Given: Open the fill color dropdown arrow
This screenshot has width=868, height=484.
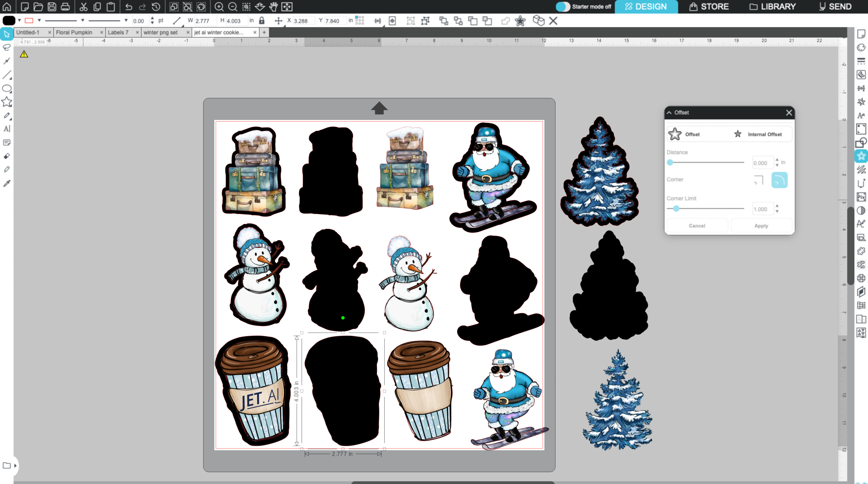Looking at the screenshot, I should (x=20, y=20).
